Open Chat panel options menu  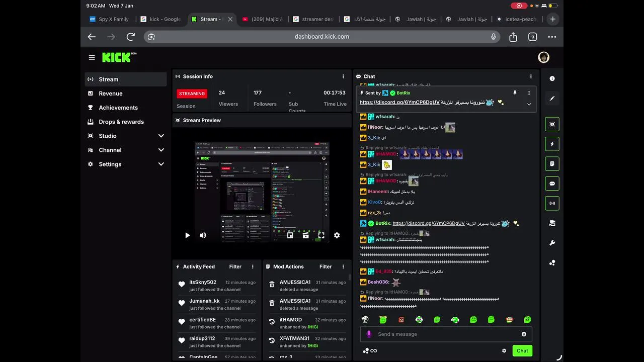click(x=531, y=76)
